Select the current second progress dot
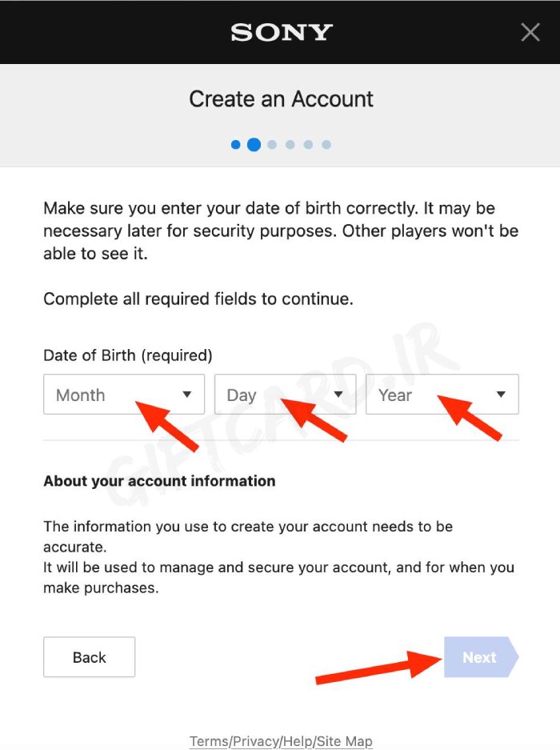 (254, 144)
